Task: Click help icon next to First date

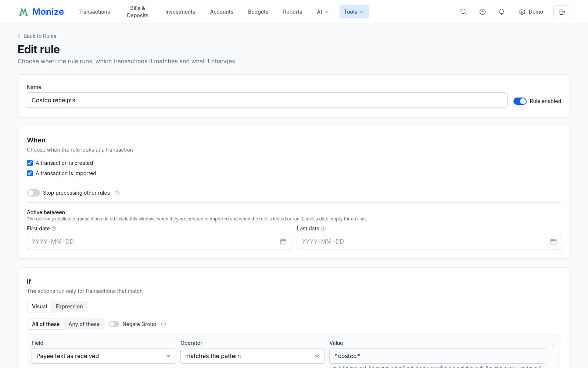Action: click(x=54, y=229)
